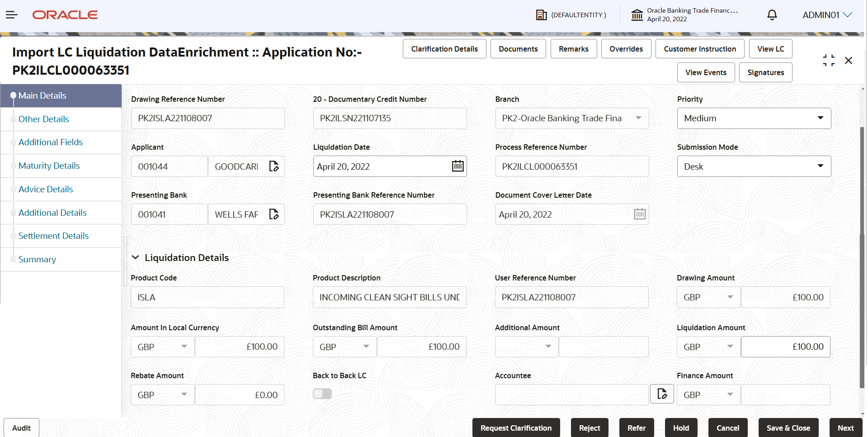Viewport: 868px width, 437px height.
Task: Click the Accountee input field
Action: 572,395
